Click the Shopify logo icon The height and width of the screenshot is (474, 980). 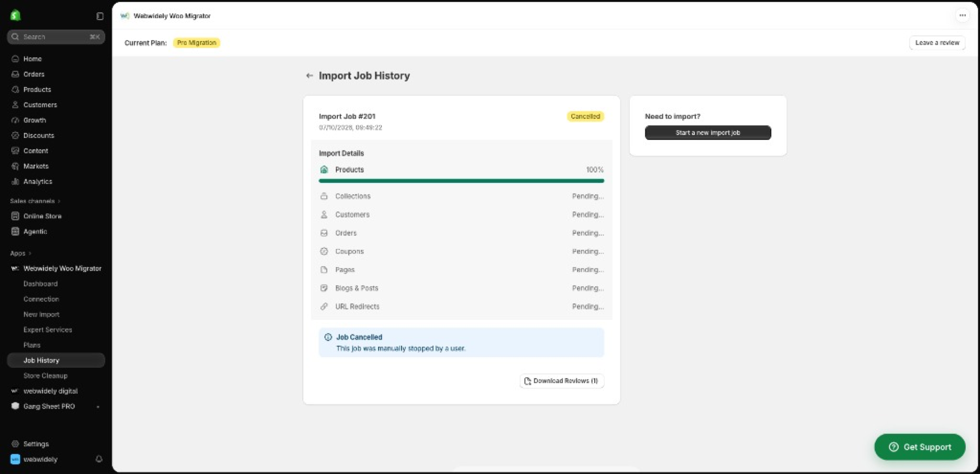(x=15, y=15)
